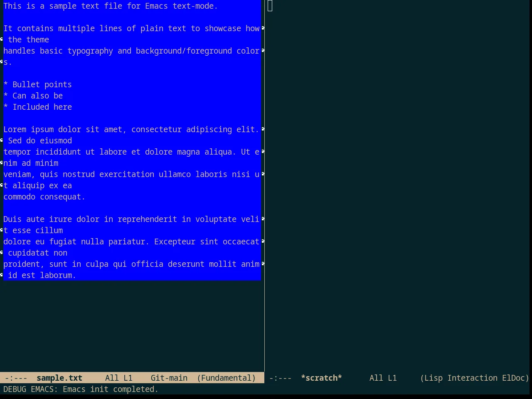Screen dimensions: 532x399
Task: Click 'All' position indicator in sample.txt mode line
Action: click(112, 378)
